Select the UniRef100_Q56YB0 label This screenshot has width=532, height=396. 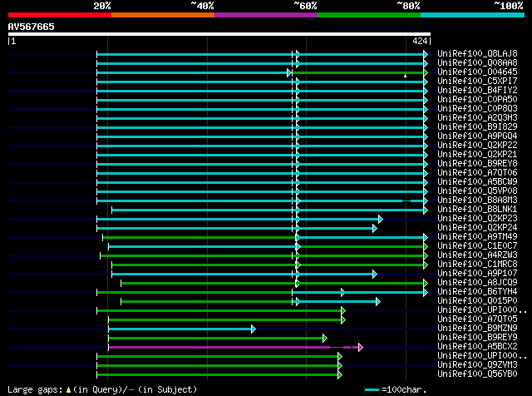click(477, 374)
